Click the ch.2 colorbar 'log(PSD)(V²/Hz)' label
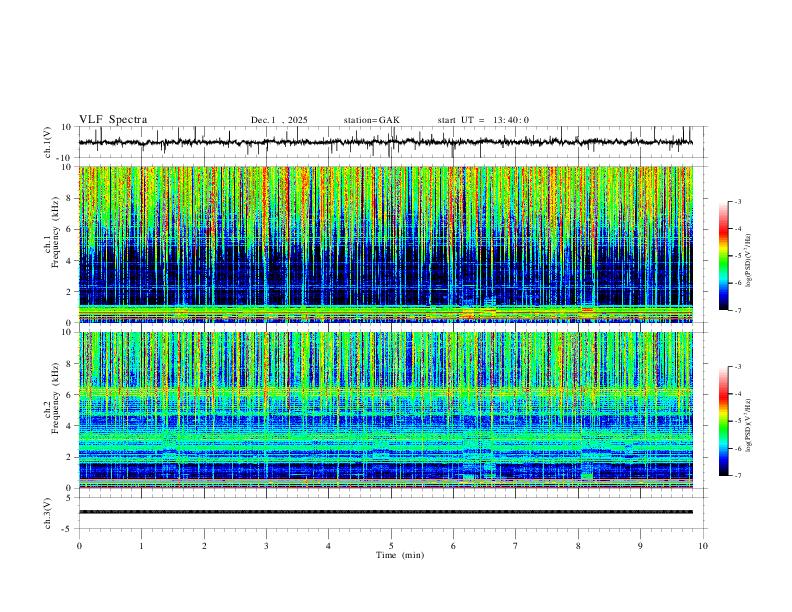The image size is (792, 612). [x=748, y=425]
